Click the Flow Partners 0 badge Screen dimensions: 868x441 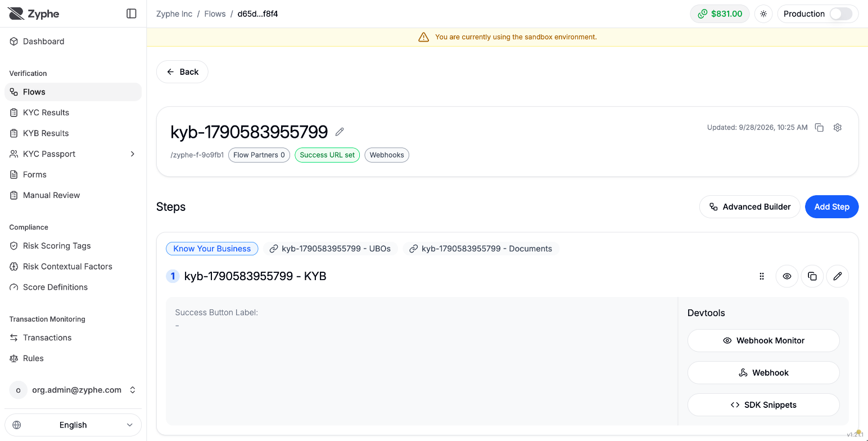(259, 155)
